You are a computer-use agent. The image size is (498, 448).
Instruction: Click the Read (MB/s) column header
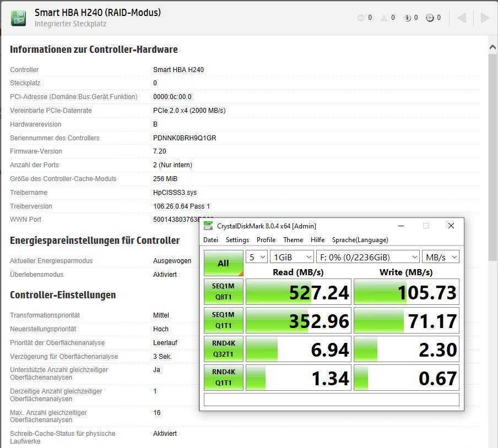pyautogui.click(x=298, y=272)
